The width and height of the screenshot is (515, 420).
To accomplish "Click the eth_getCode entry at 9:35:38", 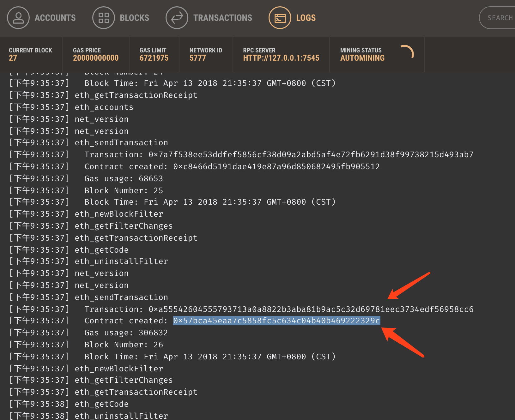I will point(102,404).
